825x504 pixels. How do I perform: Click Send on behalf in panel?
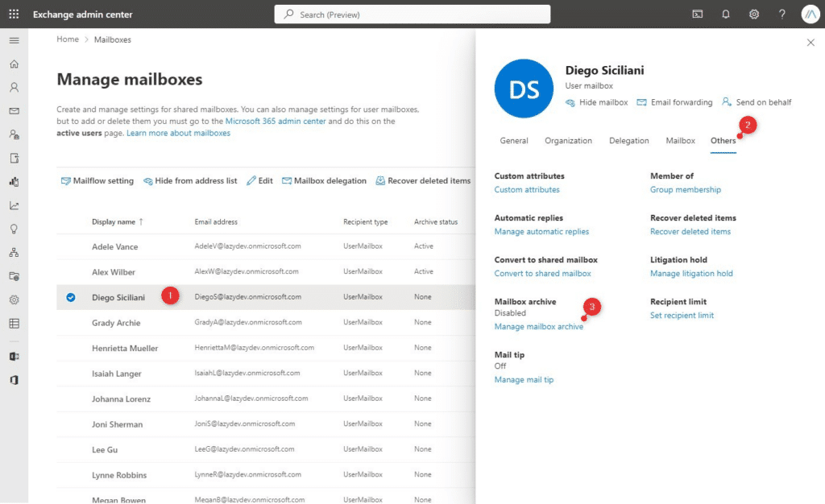[x=757, y=102]
